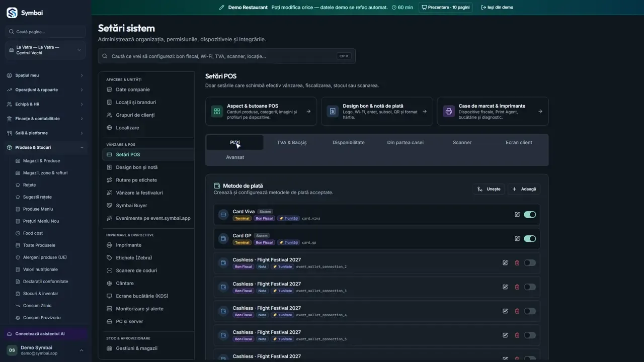Open Rutare pe etichete settings

click(x=148, y=180)
